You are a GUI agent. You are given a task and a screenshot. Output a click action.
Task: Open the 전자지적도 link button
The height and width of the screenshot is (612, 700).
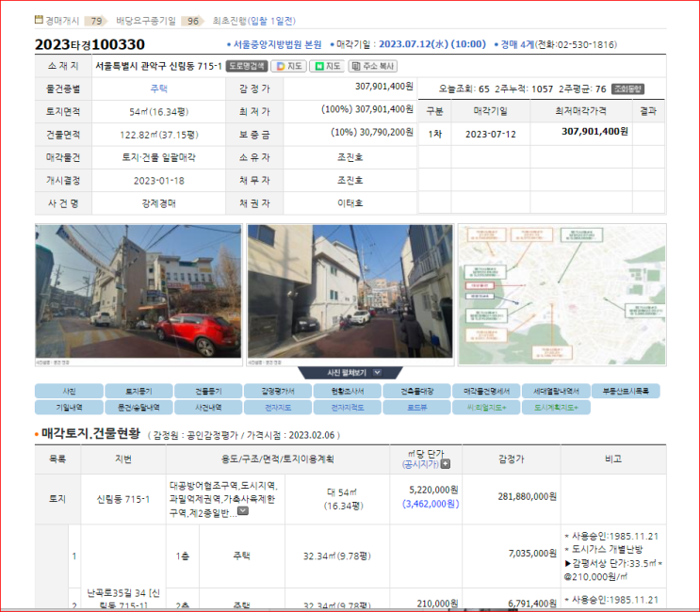click(348, 408)
